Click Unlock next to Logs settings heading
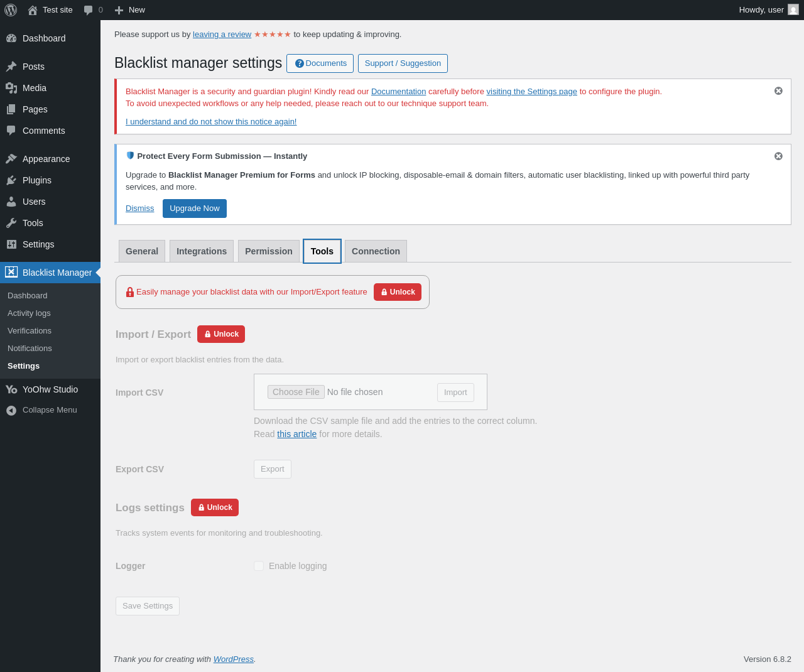 click(215, 507)
